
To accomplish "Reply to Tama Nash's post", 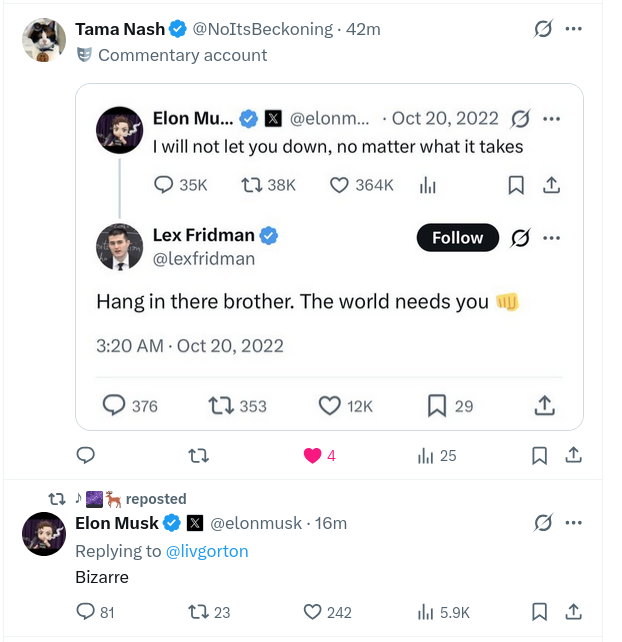I will point(86,455).
